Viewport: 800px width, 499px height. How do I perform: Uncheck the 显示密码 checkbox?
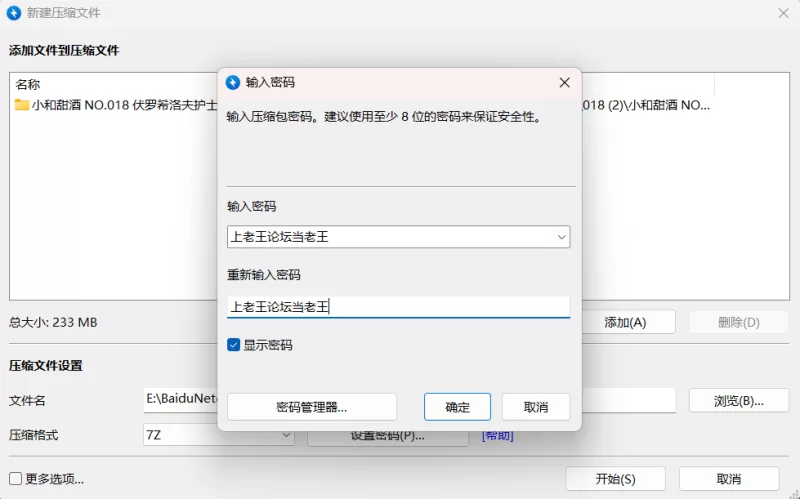coord(233,345)
